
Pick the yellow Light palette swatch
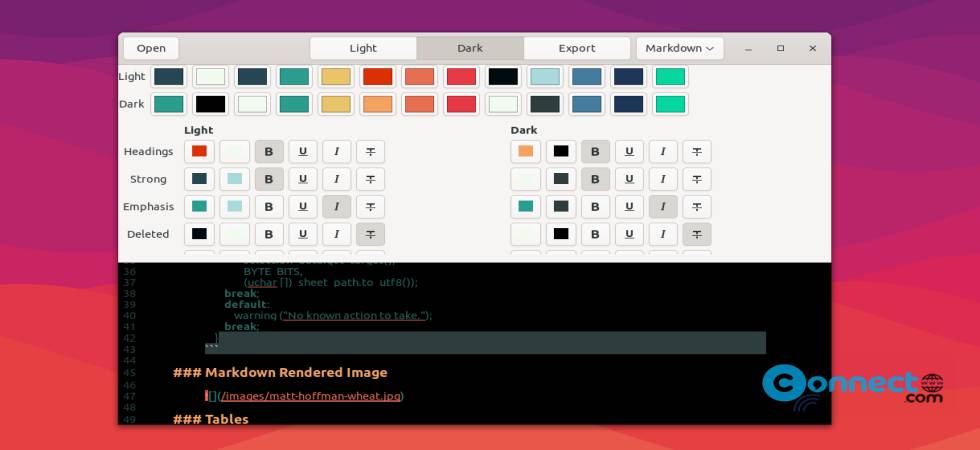click(x=336, y=76)
